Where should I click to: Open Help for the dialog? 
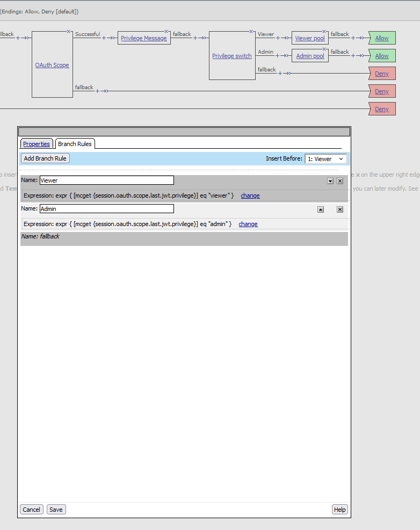[x=339, y=510]
